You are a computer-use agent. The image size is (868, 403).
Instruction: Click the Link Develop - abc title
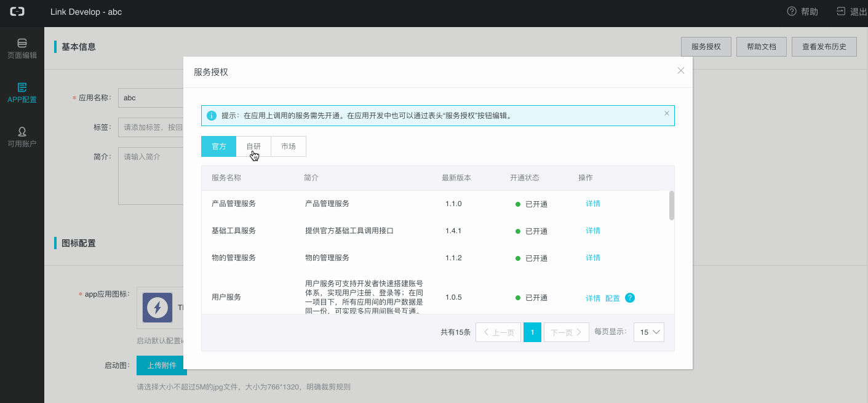click(86, 12)
